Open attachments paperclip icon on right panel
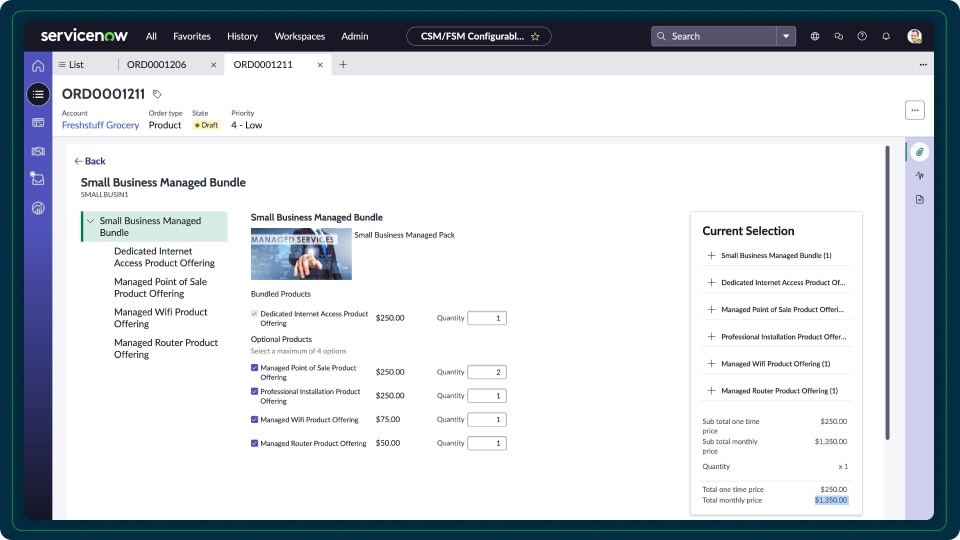960x540 pixels. click(919, 152)
